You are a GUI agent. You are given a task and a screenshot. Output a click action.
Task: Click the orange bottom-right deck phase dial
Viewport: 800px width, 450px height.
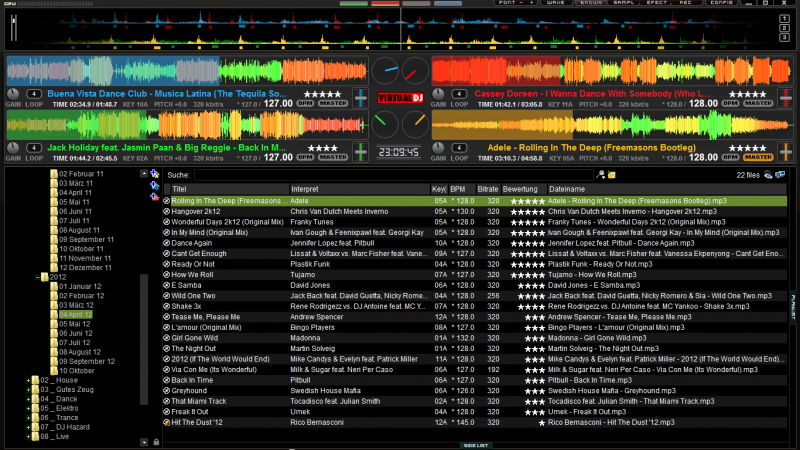click(415, 124)
